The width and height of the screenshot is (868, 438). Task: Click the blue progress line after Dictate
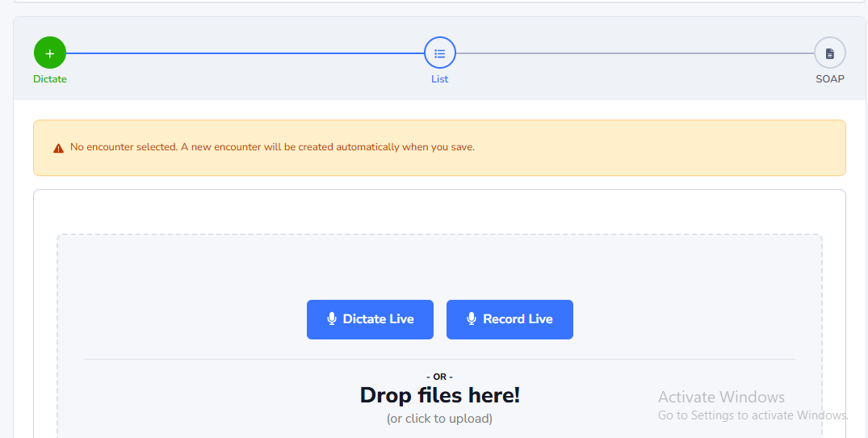242,53
